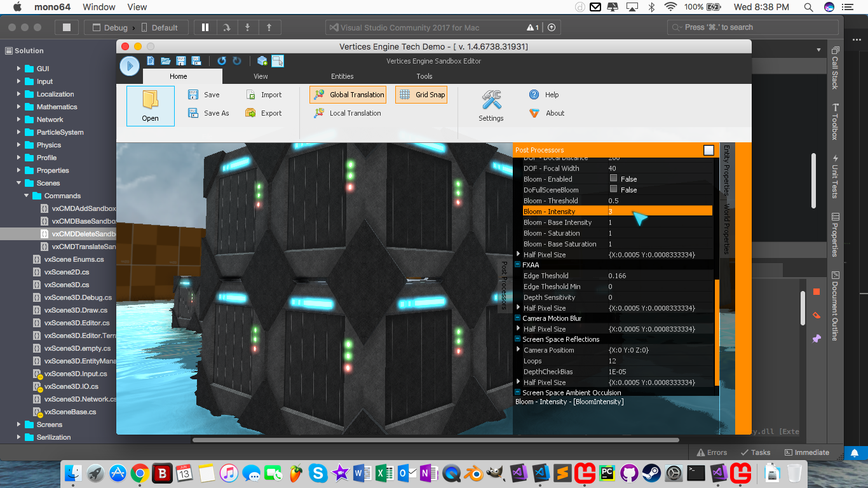Activate the selection rectangle tool icon

[278, 61]
